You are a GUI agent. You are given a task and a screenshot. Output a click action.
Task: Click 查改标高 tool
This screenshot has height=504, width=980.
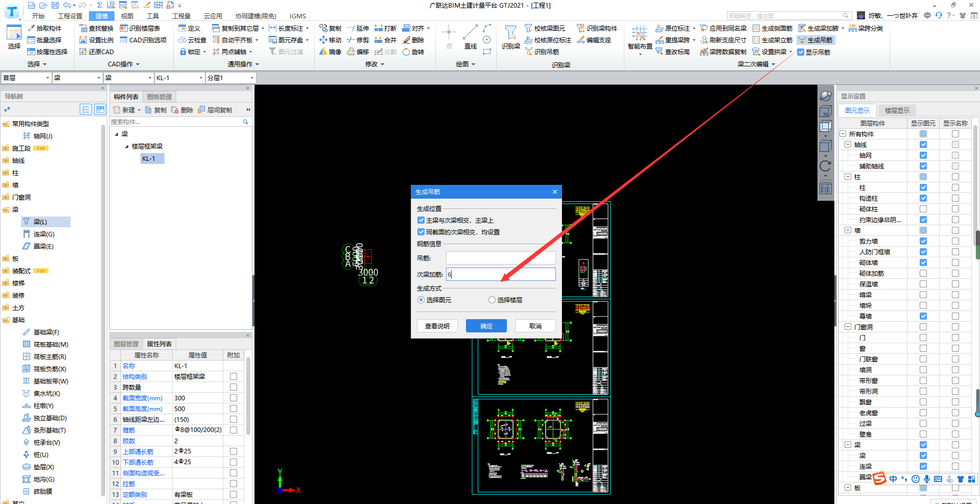pos(672,52)
